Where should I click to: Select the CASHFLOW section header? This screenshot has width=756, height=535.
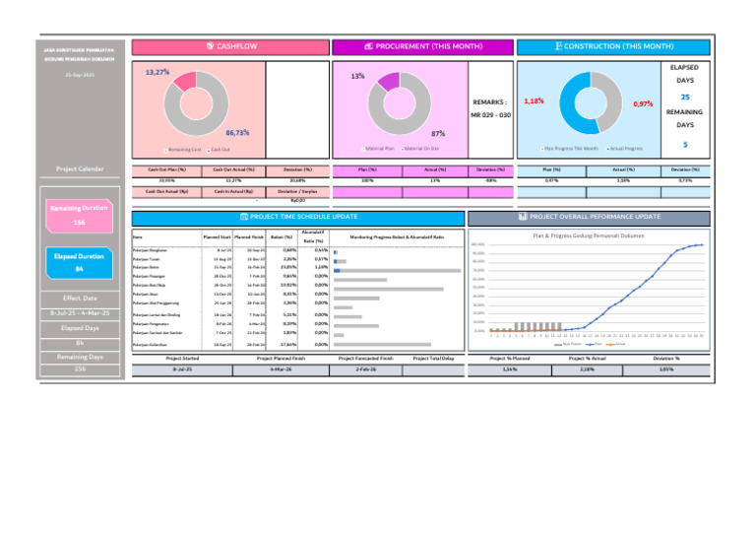[231, 46]
